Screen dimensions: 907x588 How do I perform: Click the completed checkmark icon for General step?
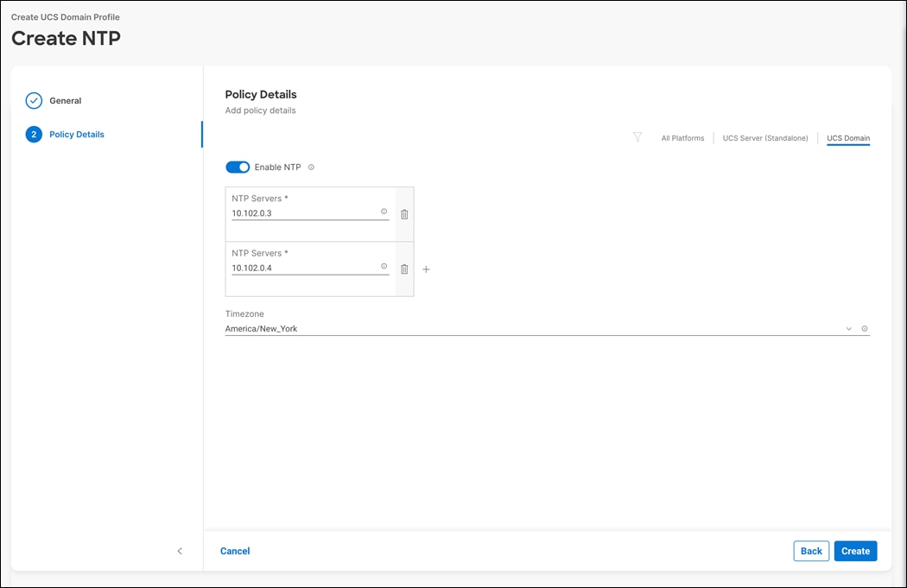pyautogui.click(x=33, y=100)
